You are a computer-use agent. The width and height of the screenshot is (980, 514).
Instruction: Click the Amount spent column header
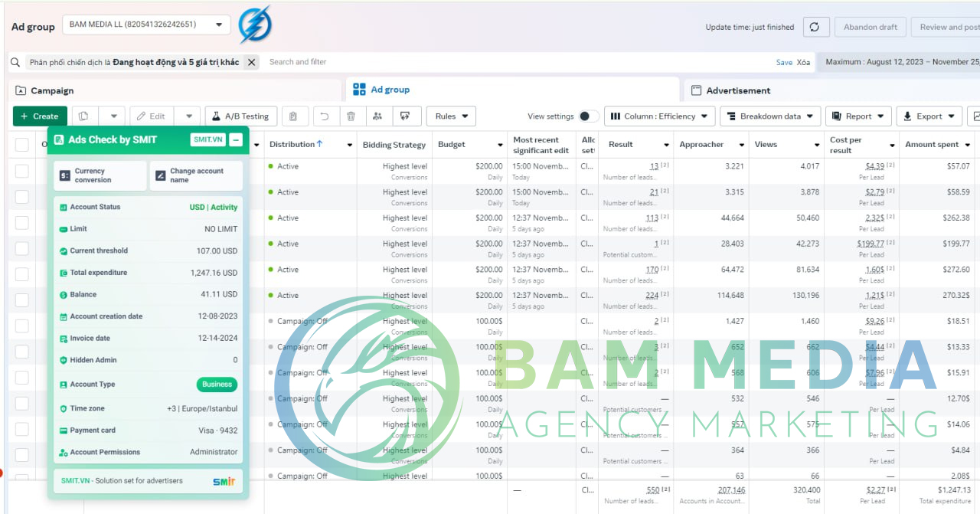pyautogui.click(x=932, y=145)
